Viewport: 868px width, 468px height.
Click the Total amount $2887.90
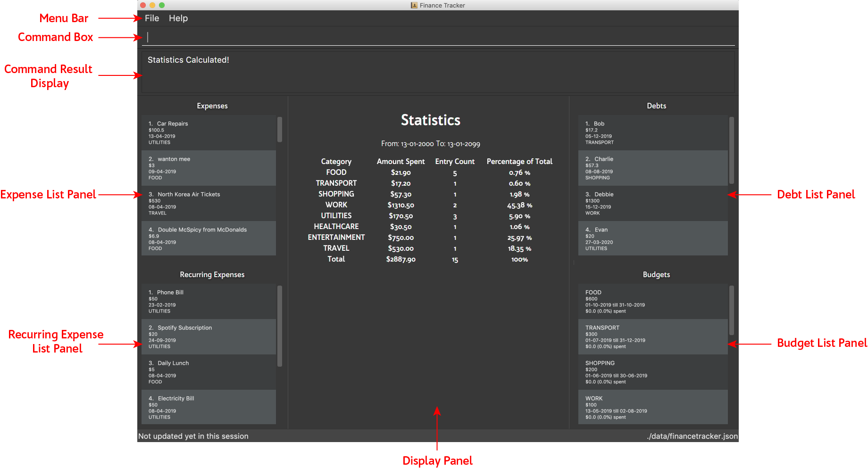coord(401,259)
